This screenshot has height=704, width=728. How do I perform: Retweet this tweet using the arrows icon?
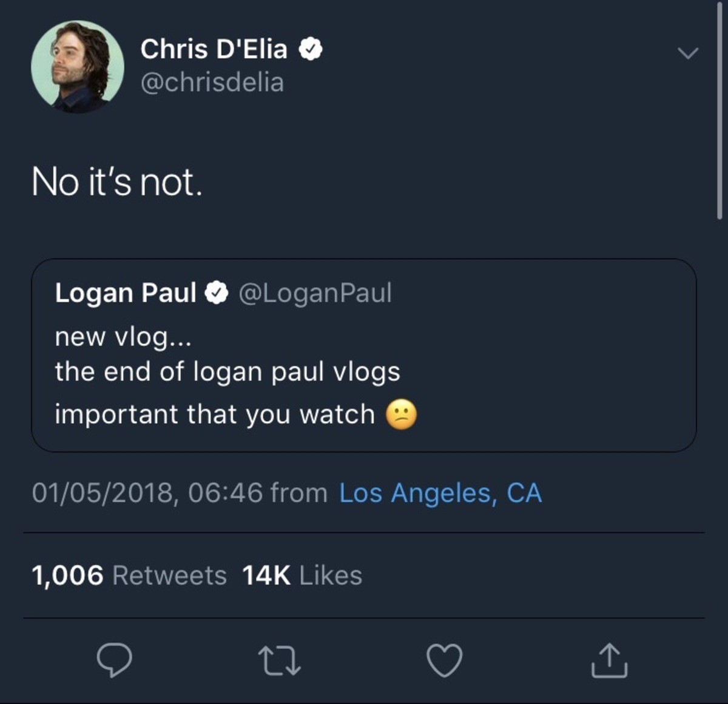[279, 660]
